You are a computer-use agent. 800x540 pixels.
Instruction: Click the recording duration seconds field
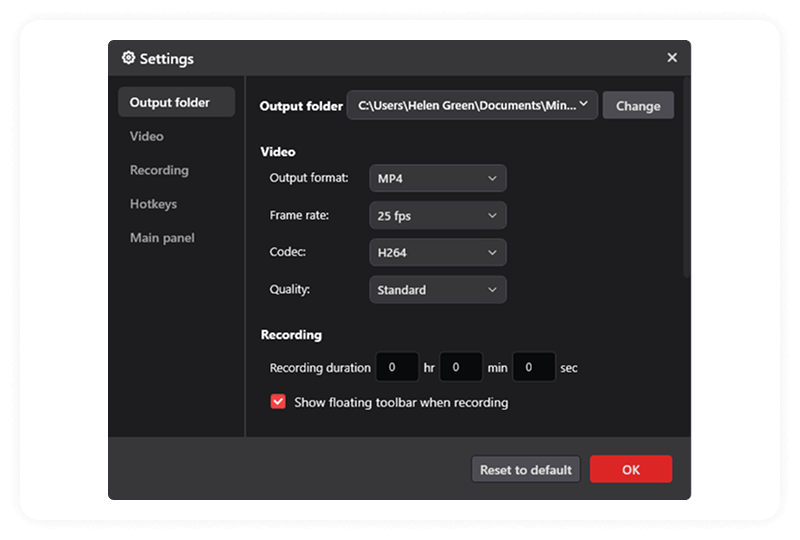click(x=534, y=367)
